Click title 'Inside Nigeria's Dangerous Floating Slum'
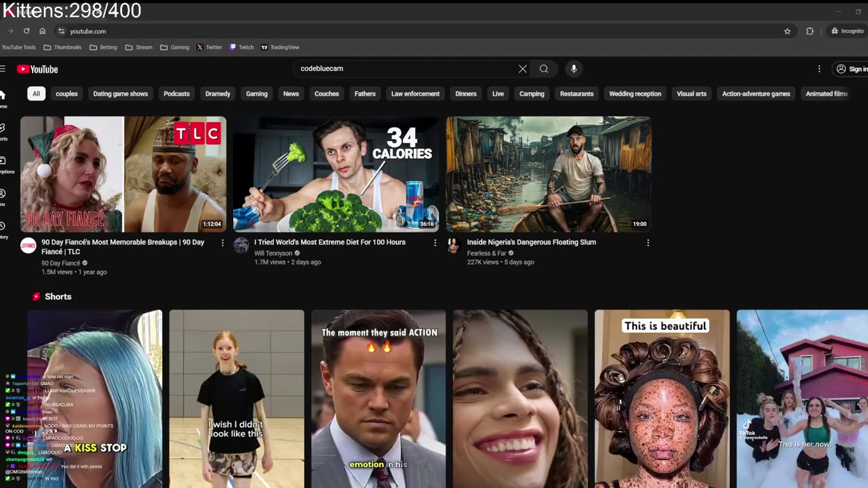Image resolution: width=868 pixels, height=488 pixels. 532,242
